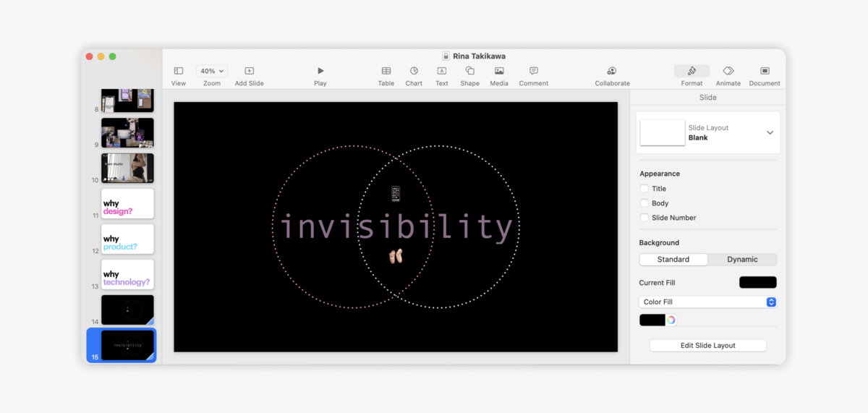Click the Appearance section label

[660, 174]
